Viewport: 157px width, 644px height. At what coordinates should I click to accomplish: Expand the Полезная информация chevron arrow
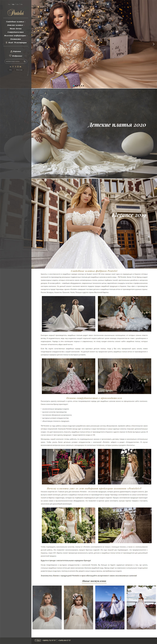[x=27, y=36]
